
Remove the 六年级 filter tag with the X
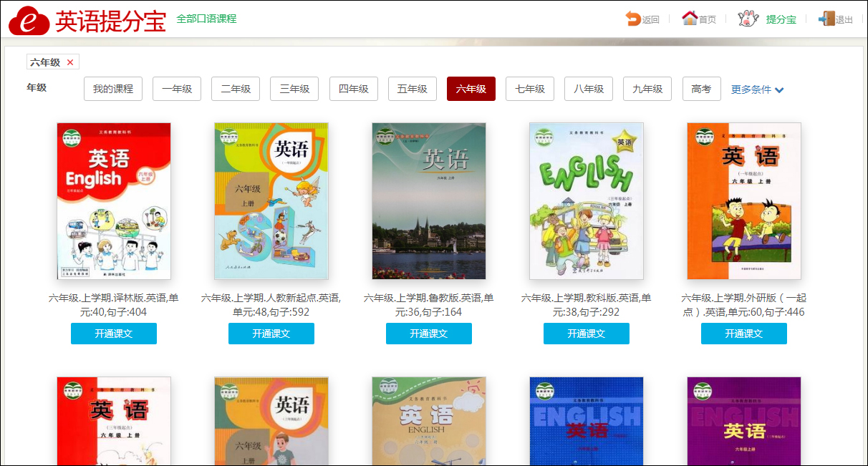(70, 62)
